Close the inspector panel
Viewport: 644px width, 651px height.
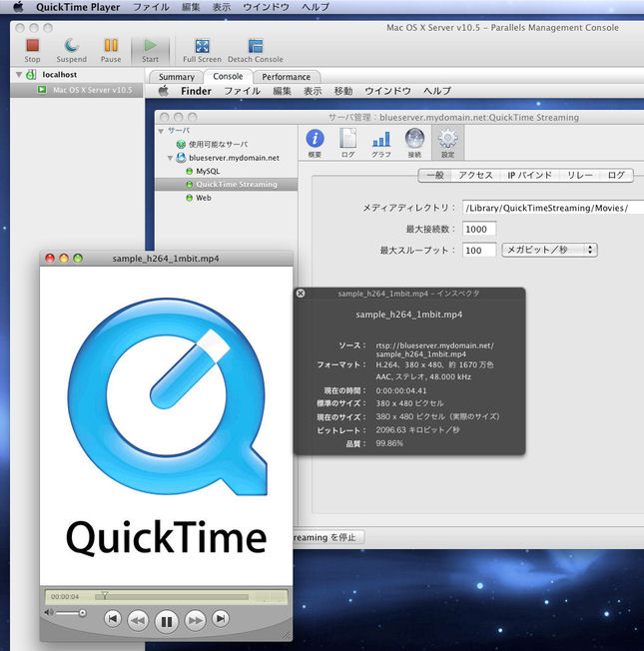coord(301,294)
